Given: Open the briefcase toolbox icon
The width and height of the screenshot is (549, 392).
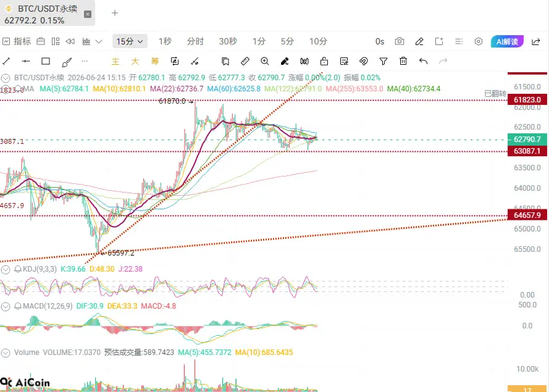Looking at the screenshot, I should (41, 41).
